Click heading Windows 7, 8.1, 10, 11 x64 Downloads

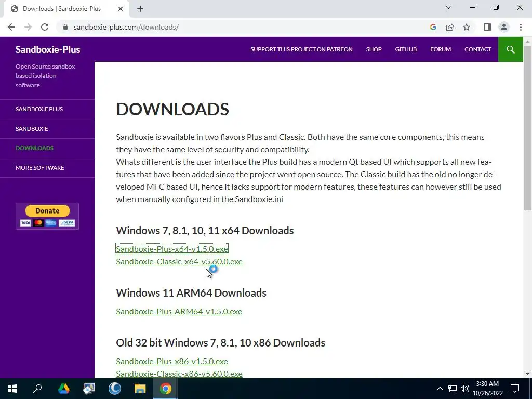tap(205, 230)
